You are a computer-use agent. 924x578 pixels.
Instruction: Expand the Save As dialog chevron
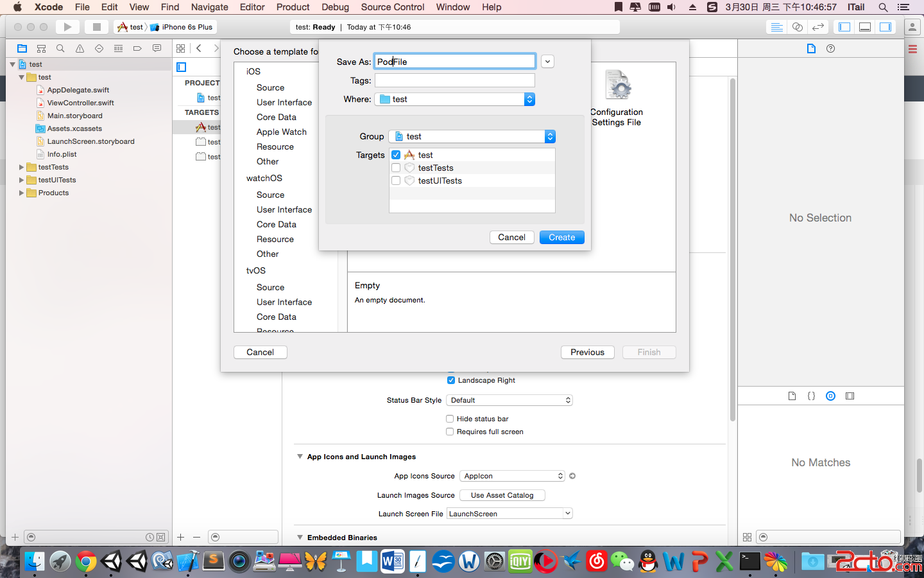547,62
